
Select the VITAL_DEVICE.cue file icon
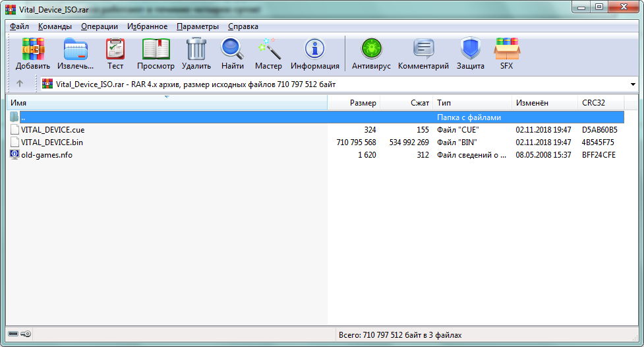pos(15,129)
